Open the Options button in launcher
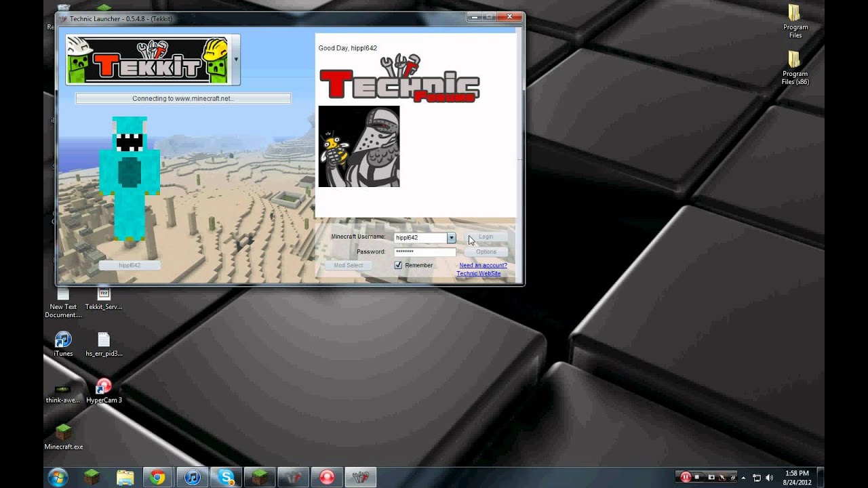This screenshot has height=488, width=868. 486,252
